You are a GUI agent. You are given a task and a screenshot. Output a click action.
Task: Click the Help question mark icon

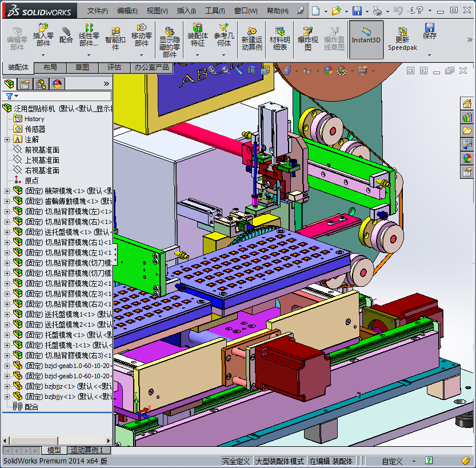coord(419,10)
